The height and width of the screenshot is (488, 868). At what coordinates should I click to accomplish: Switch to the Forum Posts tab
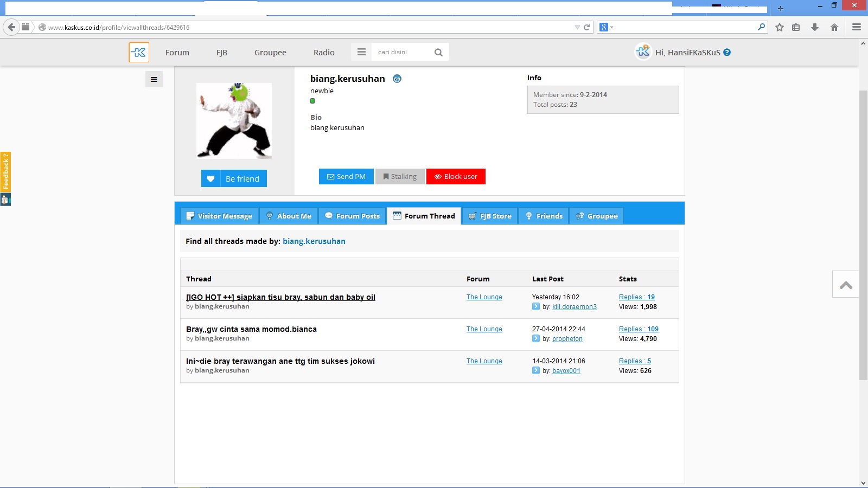(353, 216)
